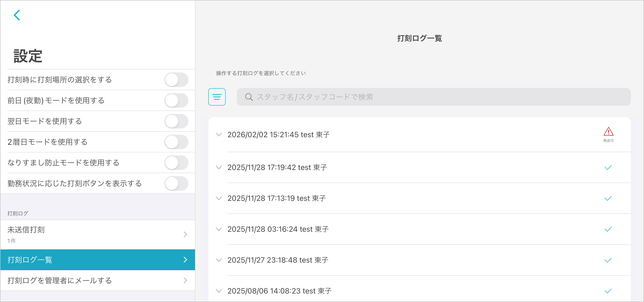Click the red resend warning icon
The height and width of the screenshot is (302, 644).
608,132
